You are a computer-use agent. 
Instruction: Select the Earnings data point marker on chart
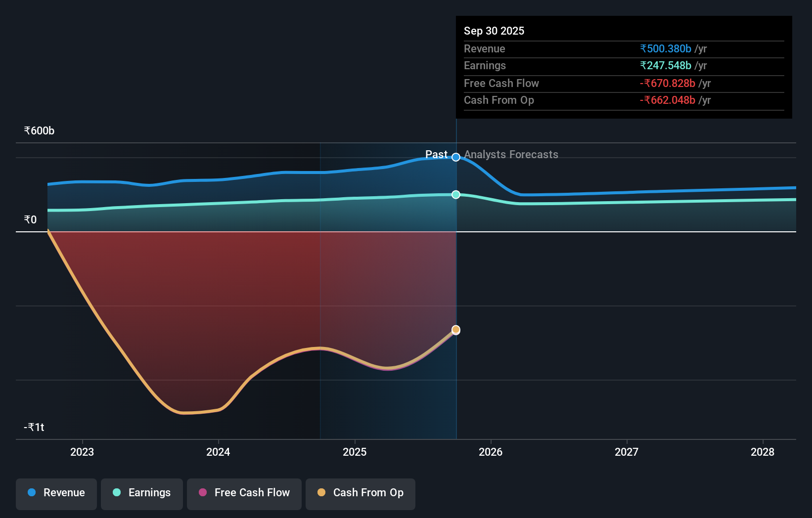(455, 194)
